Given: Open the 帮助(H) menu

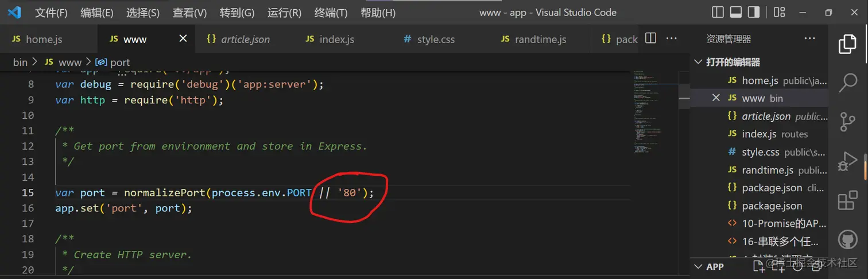Looking at the screenshot, I should (x=378, y=13).
